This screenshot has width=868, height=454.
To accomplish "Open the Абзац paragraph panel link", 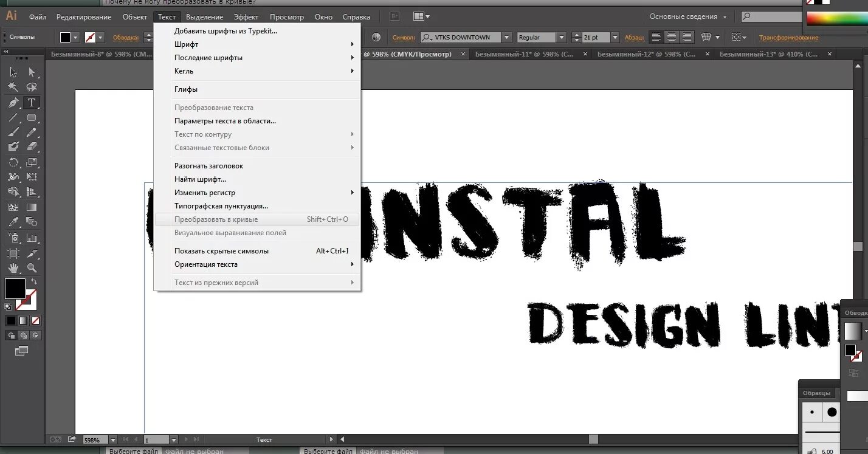I will coord(635,37).
